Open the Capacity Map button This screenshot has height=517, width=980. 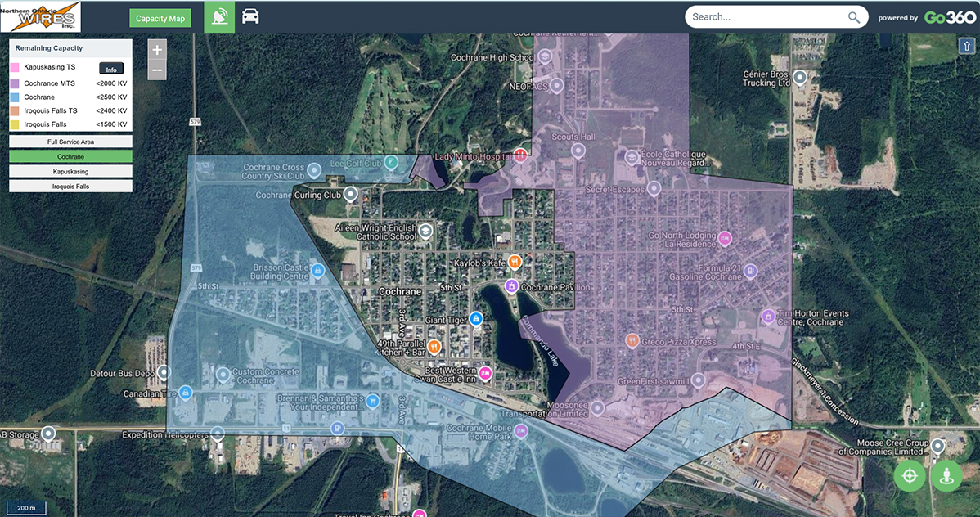(160, 18)
